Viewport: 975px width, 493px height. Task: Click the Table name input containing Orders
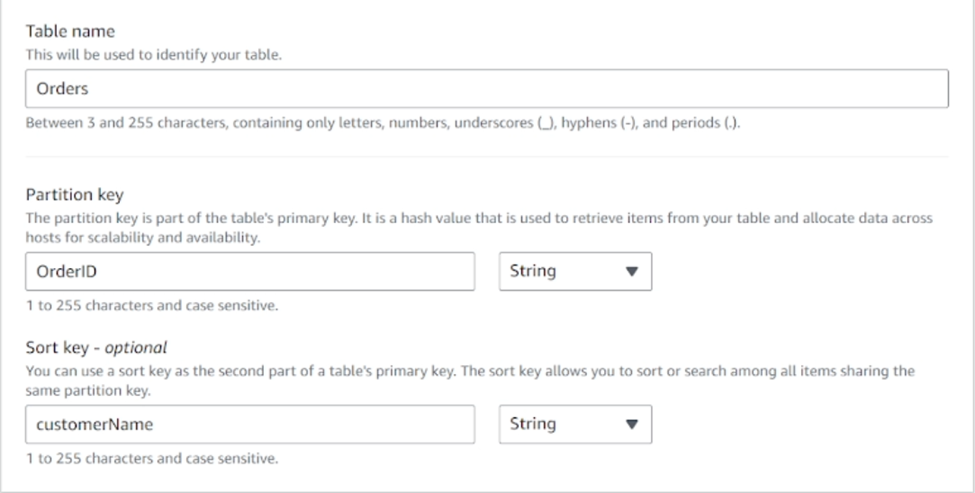click(x=487, y=88)
